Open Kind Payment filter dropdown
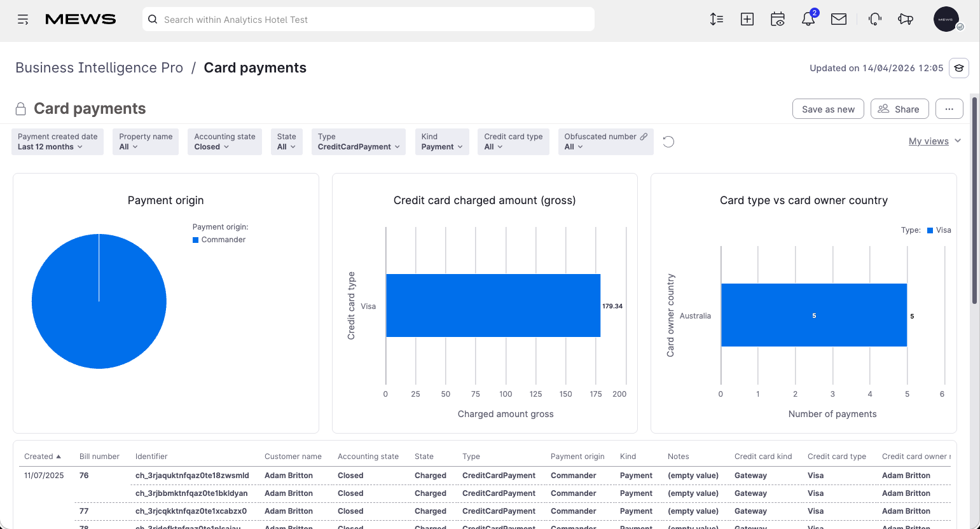980x529 pixels. (442, 142)
